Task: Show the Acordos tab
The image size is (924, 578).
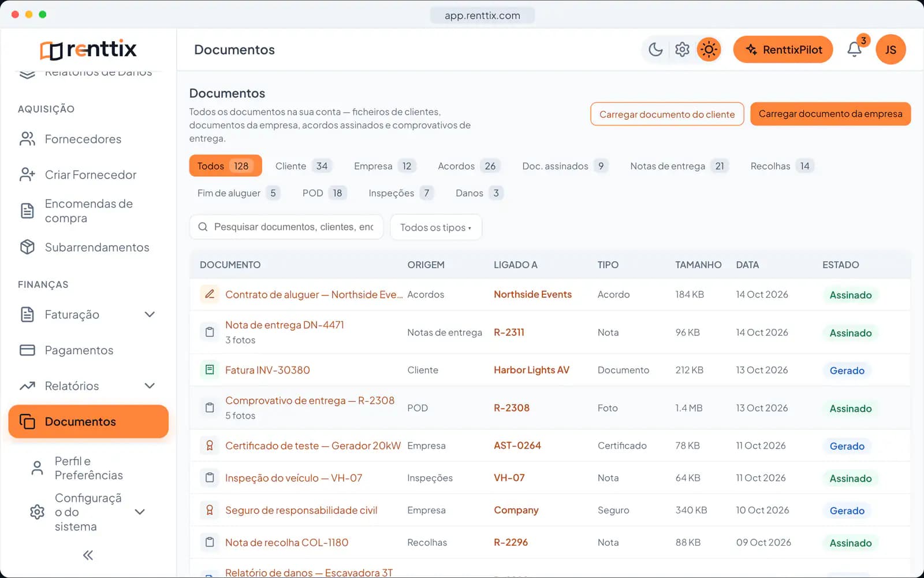Action: click(468, 166)
